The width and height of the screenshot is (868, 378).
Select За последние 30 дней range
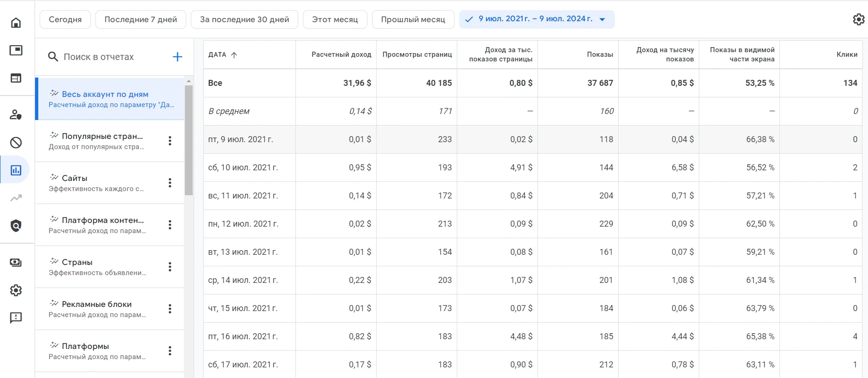pyautogui.click(x=244, y=19)
